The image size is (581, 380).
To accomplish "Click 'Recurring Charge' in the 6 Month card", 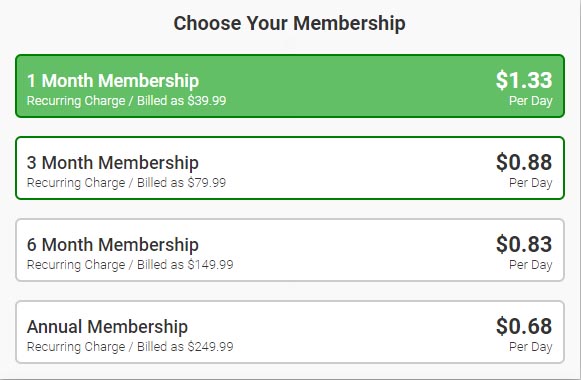I will pos(76,265).
